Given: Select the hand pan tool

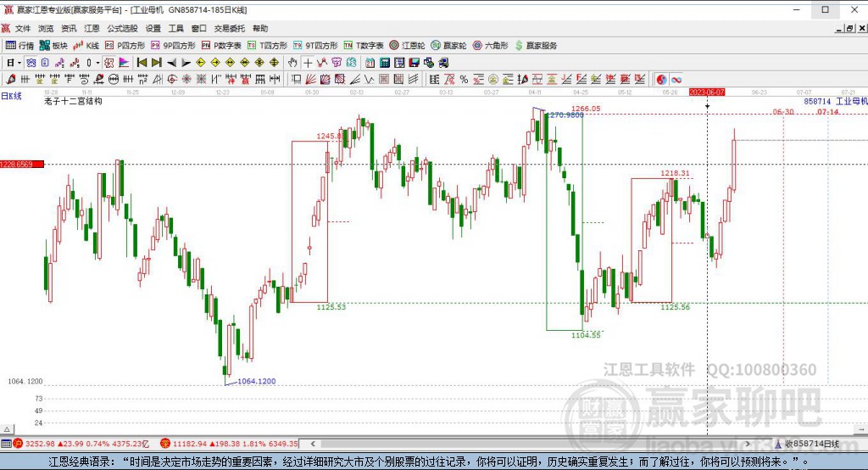Looking at the screenshot, I should coord(292,63).
